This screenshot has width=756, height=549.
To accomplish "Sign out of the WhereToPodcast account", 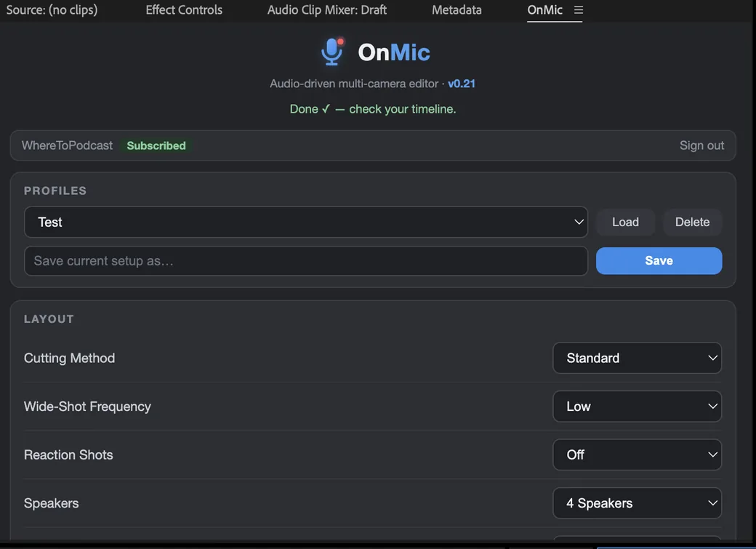I will tap(701, 145).
